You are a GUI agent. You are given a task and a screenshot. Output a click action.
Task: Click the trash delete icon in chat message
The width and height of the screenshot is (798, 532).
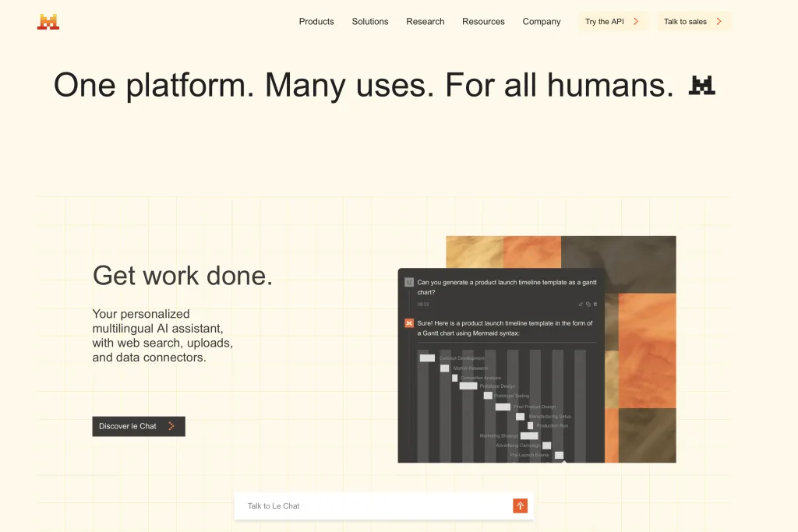(x=595, y=304)
